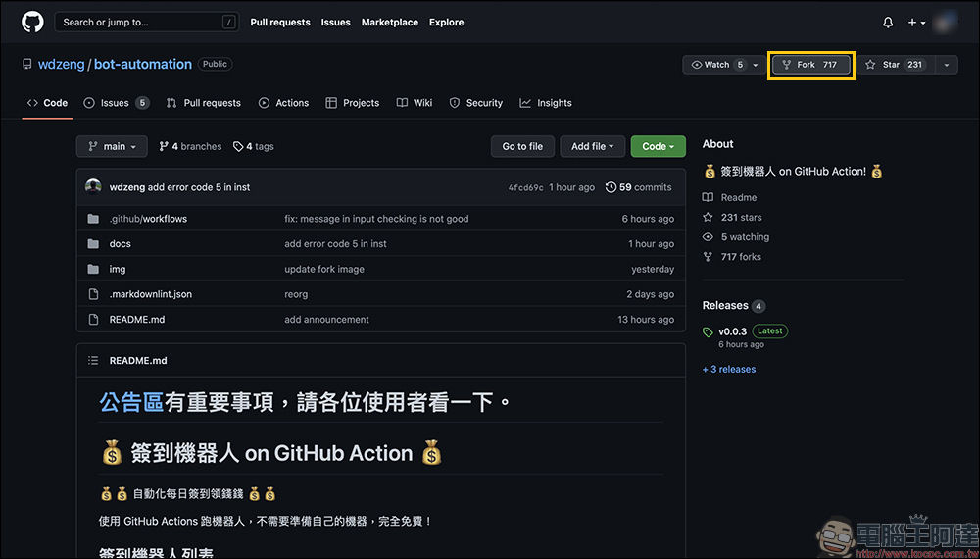The height and width of the screenshot is (559, 980).
Task: Expand the main branch dropdown
Action: pos(112,146)
